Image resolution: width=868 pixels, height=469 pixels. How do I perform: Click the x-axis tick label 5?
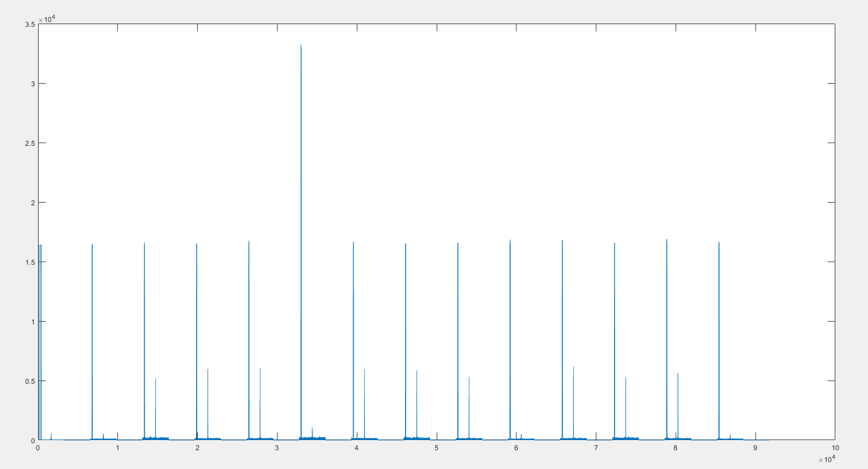(x=436, y=448)
